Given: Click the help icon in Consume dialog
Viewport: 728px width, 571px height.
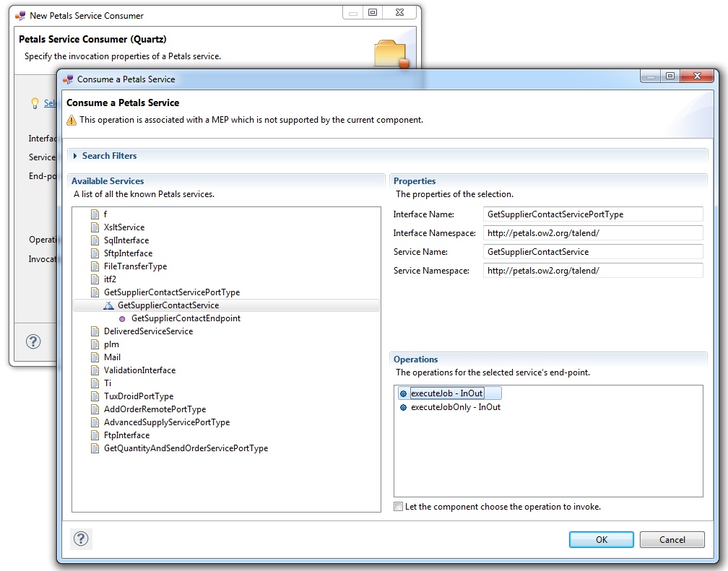Looking at the screenshot, I should [82, 539].
